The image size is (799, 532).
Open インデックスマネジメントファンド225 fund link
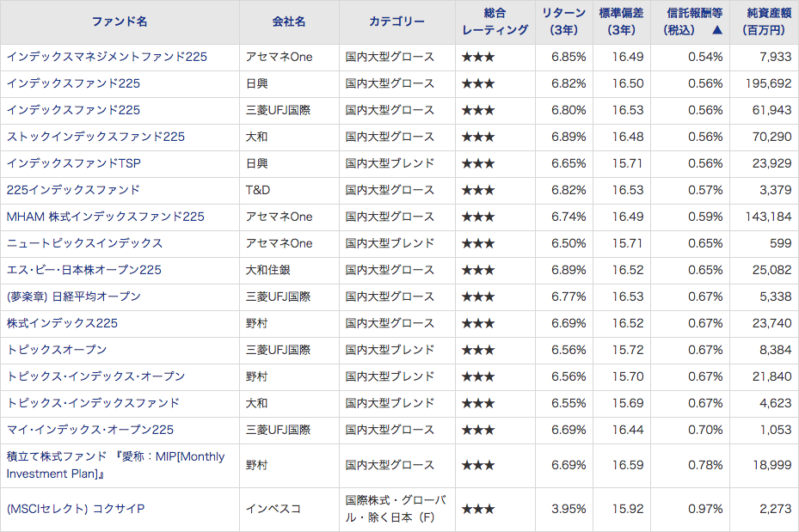(107, 57)
